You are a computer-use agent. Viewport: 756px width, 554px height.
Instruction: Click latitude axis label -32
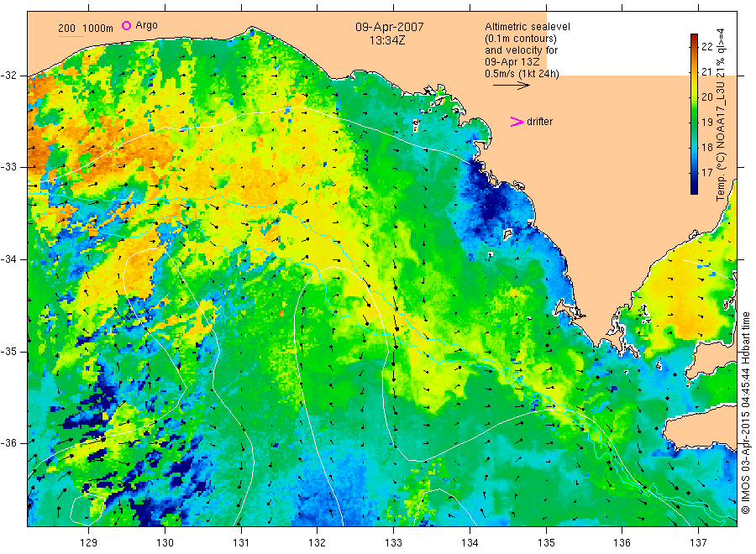(9, 76)
